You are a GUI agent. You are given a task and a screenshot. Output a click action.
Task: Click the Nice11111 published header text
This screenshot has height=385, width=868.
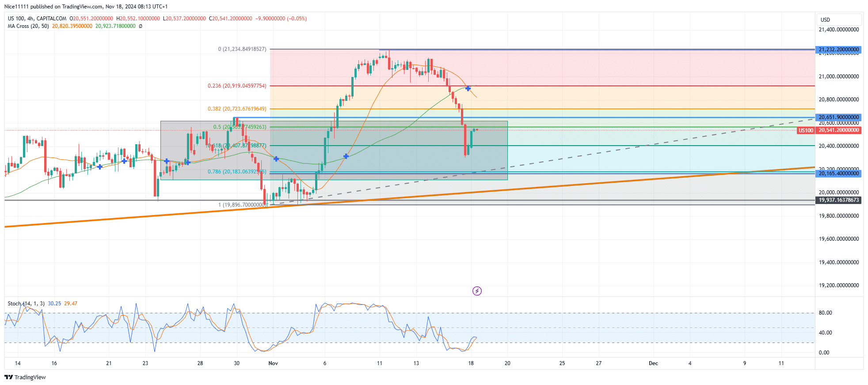(x=86, y=7)
